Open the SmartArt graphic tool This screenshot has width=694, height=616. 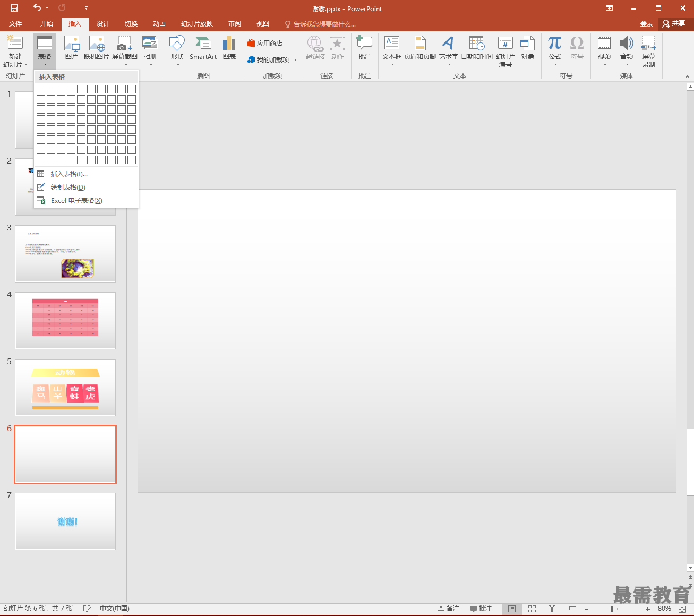[203, 48]
